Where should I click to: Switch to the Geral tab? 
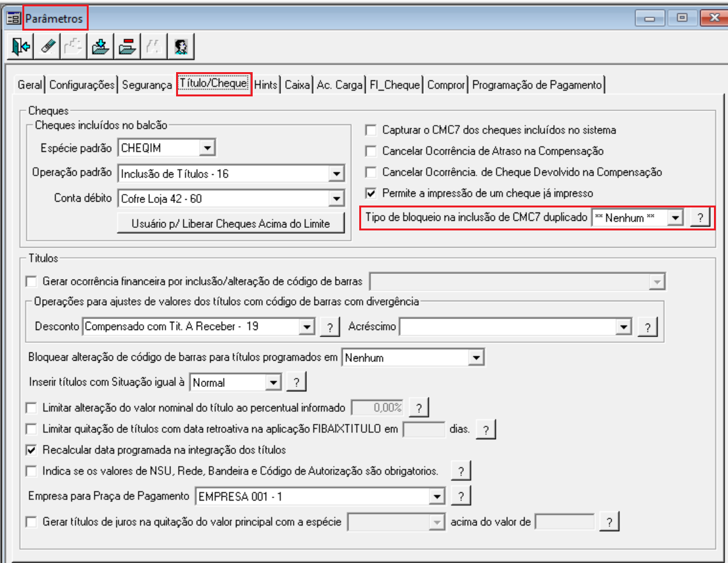[30, 85]
